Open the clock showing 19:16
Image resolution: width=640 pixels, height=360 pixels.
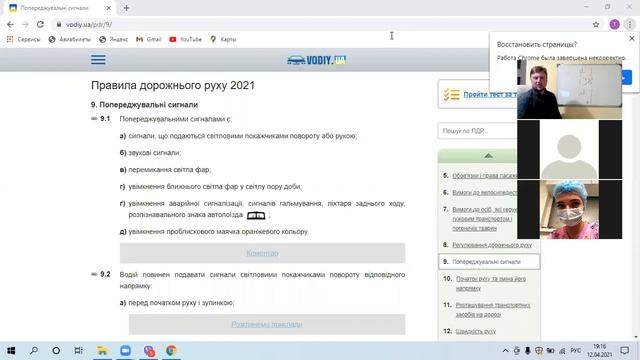click(x=600, y=351)
